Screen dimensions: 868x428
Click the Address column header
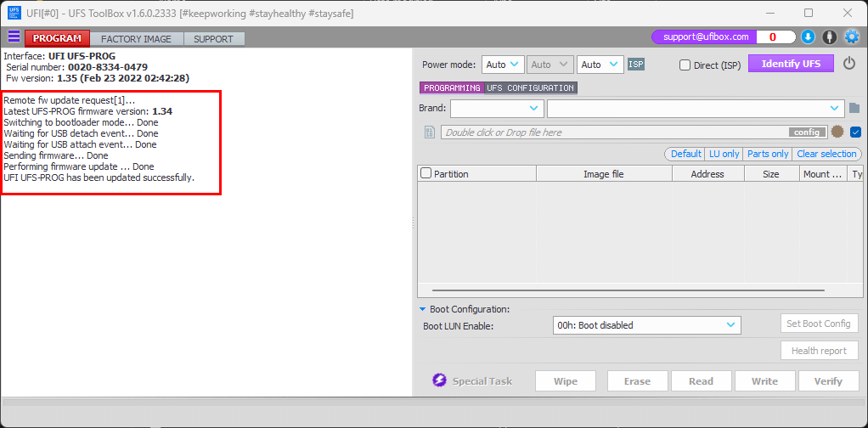click(x=708, y=174)
